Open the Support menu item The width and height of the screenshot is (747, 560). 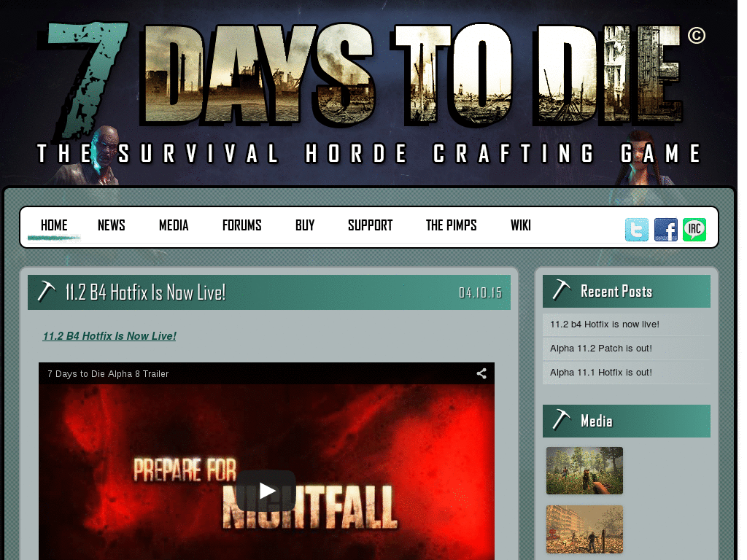370,225
